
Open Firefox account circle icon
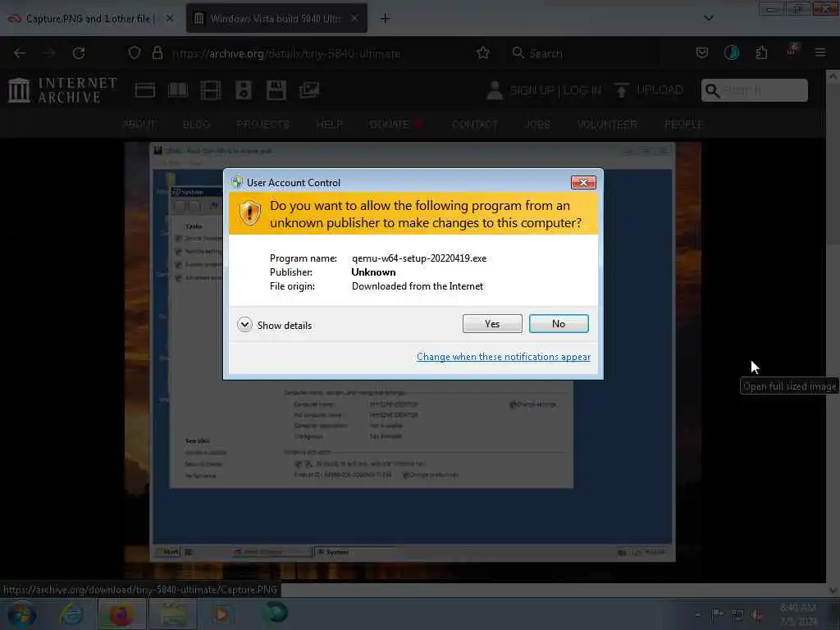pos(731,52)
